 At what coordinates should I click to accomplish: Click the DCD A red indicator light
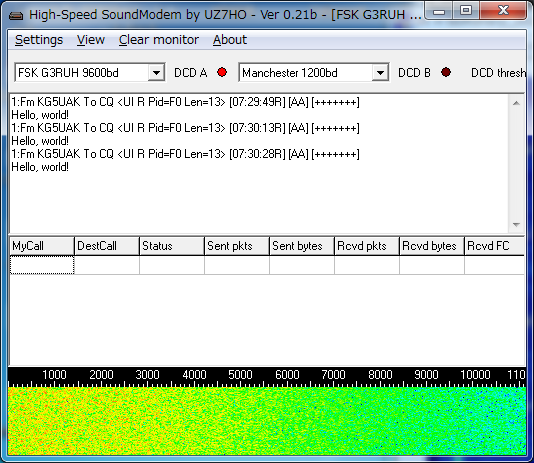(x=222, y=72)
